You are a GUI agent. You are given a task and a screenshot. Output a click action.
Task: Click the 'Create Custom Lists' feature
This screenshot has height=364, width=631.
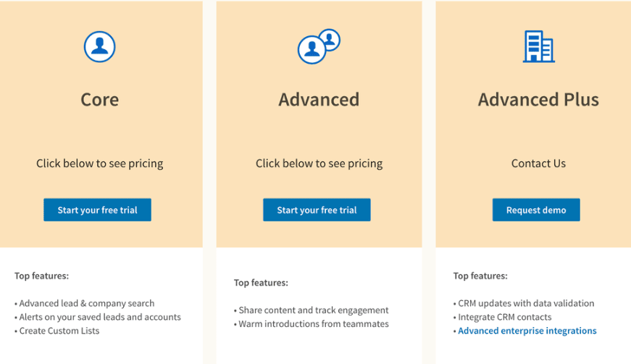point(59,331)
